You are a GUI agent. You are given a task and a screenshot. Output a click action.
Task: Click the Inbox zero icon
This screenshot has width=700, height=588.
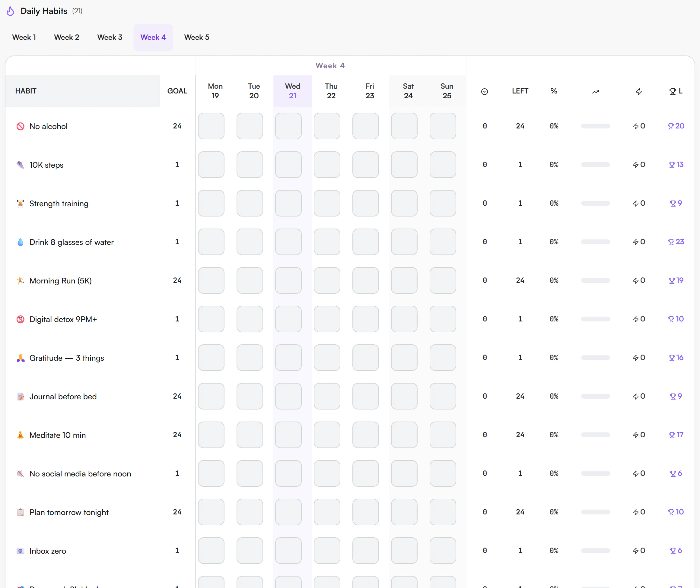pyautogui.click(x=20, y=551)
